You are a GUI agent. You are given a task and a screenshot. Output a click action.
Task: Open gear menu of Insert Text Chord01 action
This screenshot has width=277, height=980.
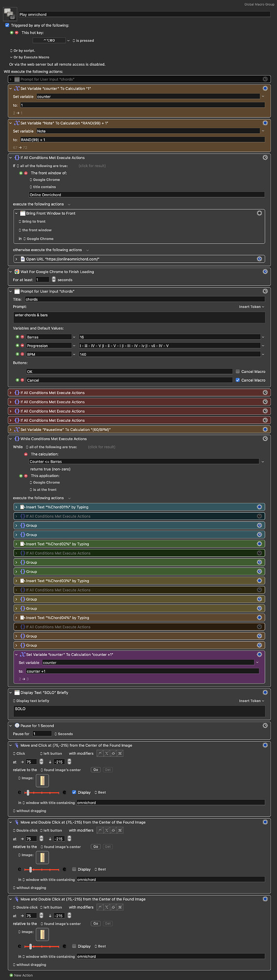(x=259, y=507)
